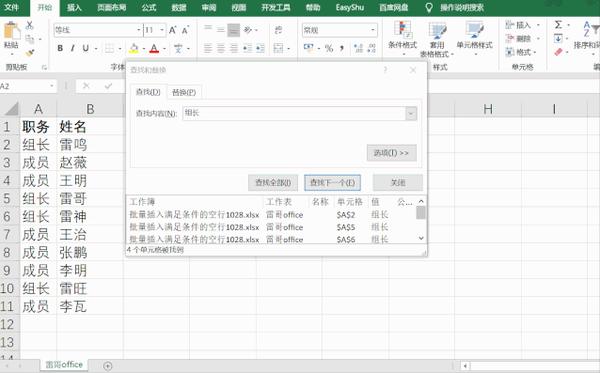This screenshot has height=373, width=600.
Task: Toggle Italic formatting
Action: pos(73,48)
